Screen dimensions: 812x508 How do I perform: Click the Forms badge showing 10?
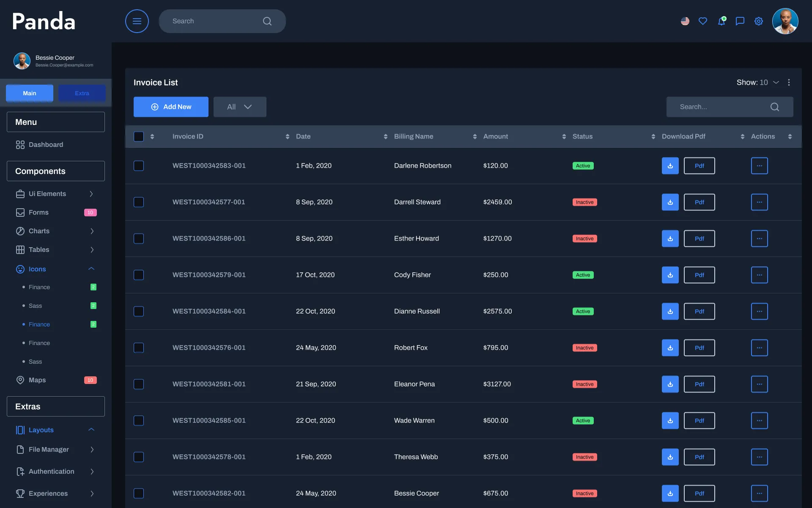[x=90, y=212]
